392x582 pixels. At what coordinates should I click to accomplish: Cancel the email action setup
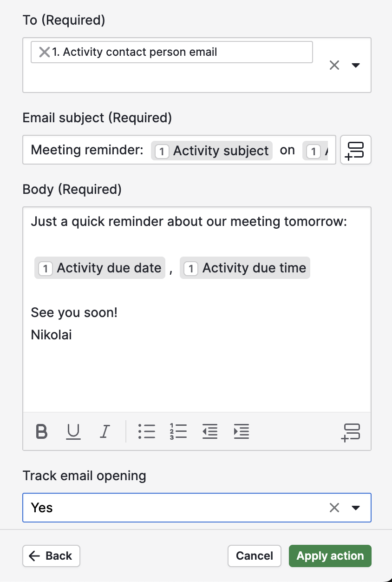[255, 556]
